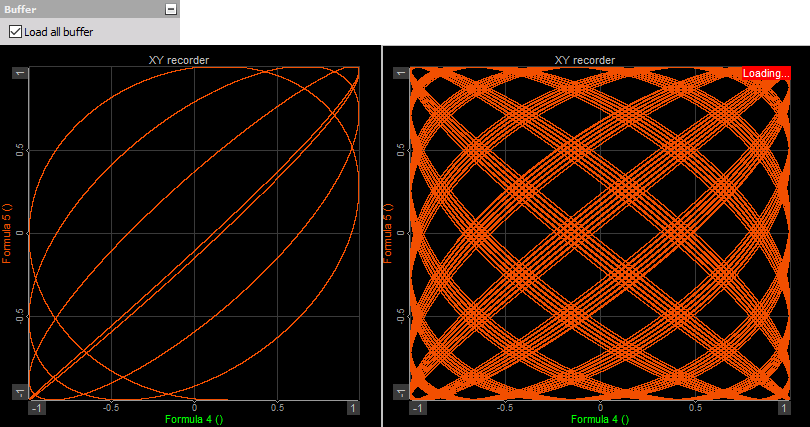The width and height of the screenshot is (810, 427).
Task: Select right graph's Formula 5 () axis label
Action: [388, 233]
